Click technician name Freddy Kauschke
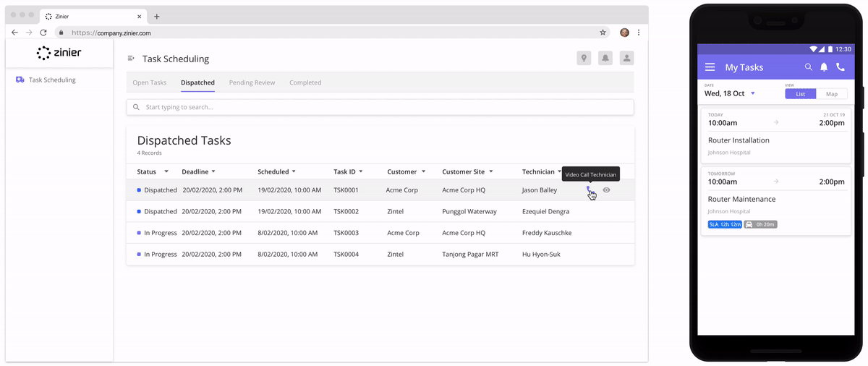The height and width of the screenshot is (366, 868). pos(547,233)
